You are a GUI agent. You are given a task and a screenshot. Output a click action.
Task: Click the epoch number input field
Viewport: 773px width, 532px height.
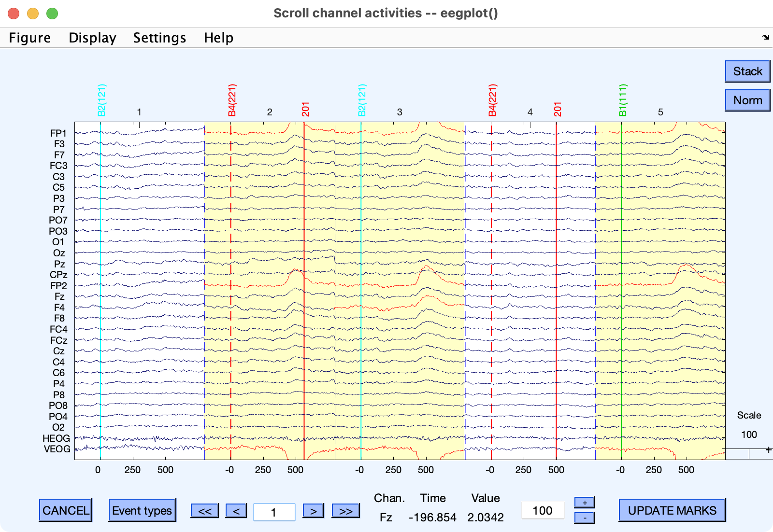tap(274, 512)
